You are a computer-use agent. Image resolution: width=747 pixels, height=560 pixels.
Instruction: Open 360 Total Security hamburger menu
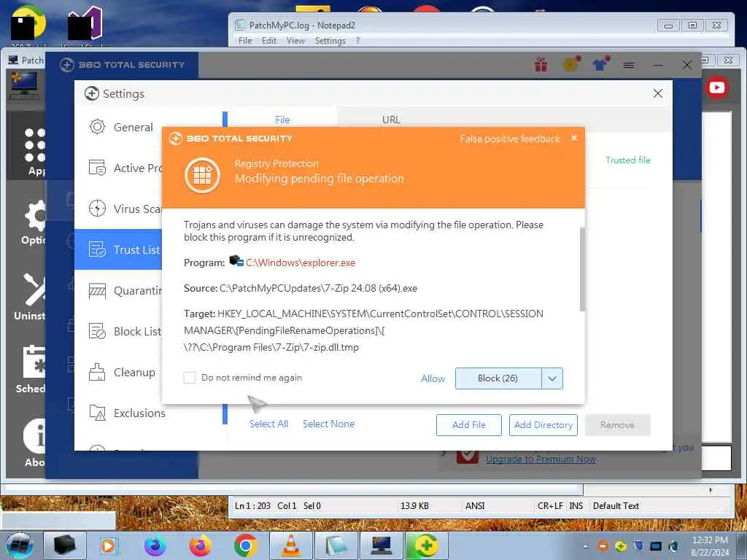[629, 65]
